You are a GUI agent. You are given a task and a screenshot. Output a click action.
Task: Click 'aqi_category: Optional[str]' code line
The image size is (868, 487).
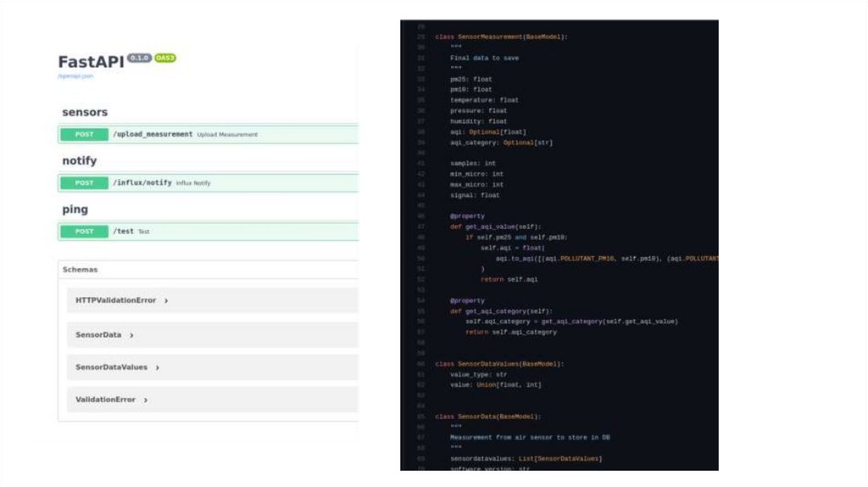tap(502, 143)
